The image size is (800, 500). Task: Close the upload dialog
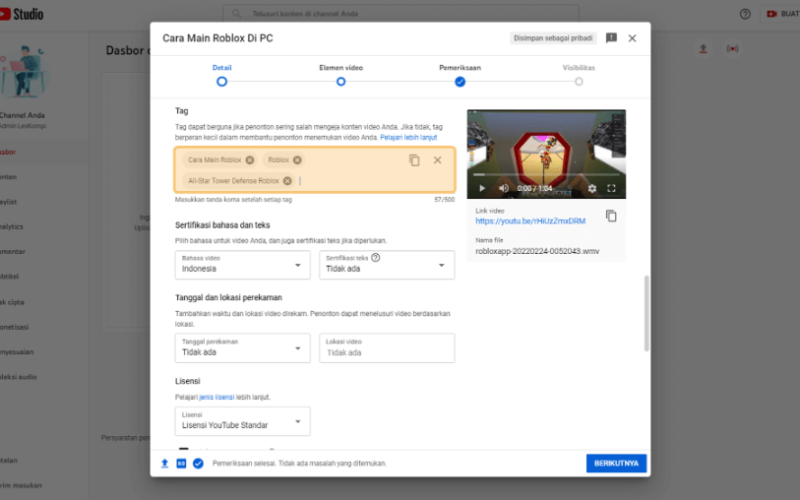coord(632,38)
